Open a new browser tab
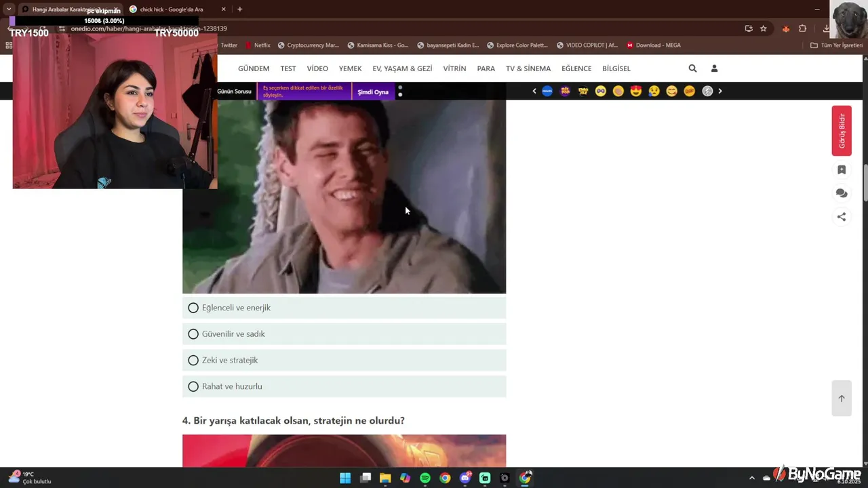Image resolution: width=868 pixels, height=488 pixels. pyautogui.click(x=239, y=9)
